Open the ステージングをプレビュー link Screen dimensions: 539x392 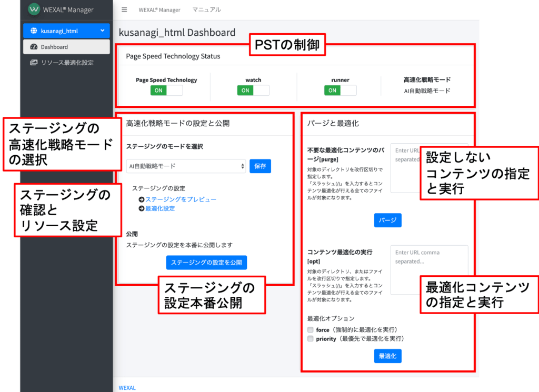(181, 199)
